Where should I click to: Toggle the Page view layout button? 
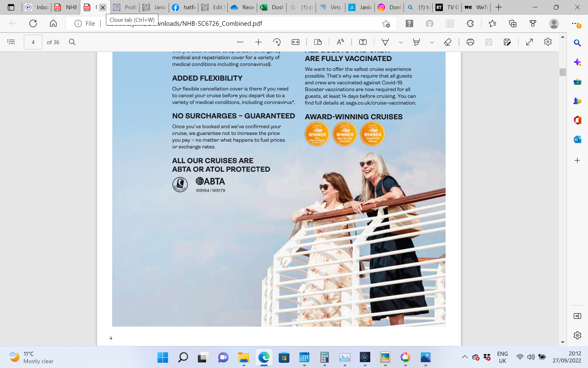[318, 42]
